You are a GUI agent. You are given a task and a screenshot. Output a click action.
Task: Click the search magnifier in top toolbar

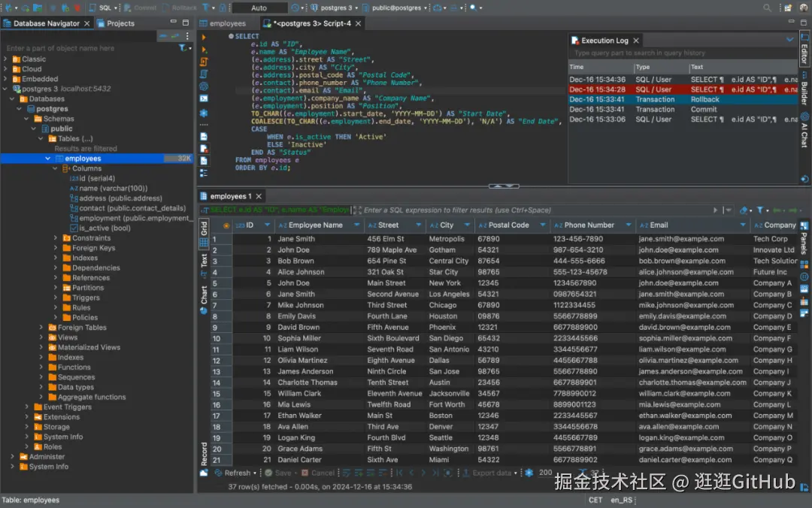click(767, 8)
